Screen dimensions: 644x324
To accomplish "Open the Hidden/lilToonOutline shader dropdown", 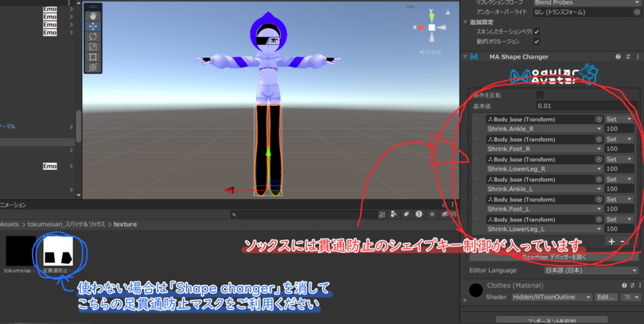I will pyautogui.click(x=552, y=297).
